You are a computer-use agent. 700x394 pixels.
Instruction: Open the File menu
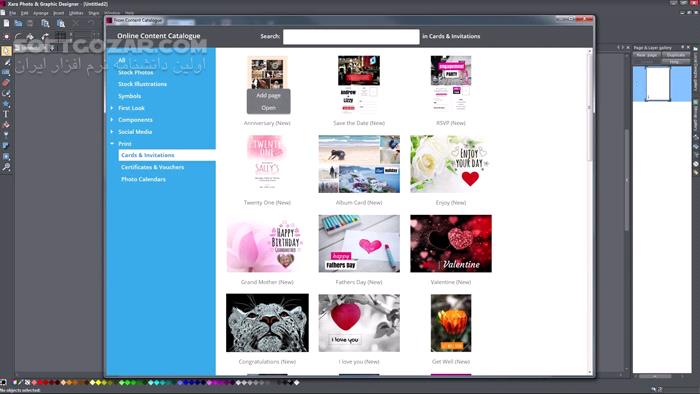click(12, 13)
